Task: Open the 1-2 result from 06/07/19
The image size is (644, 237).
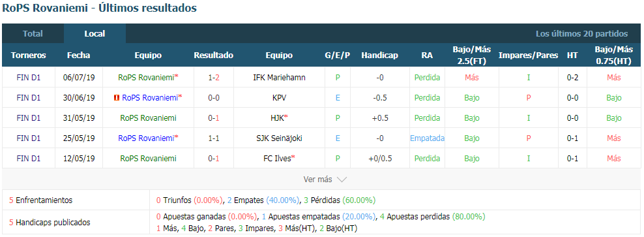Action: (214, 77)
